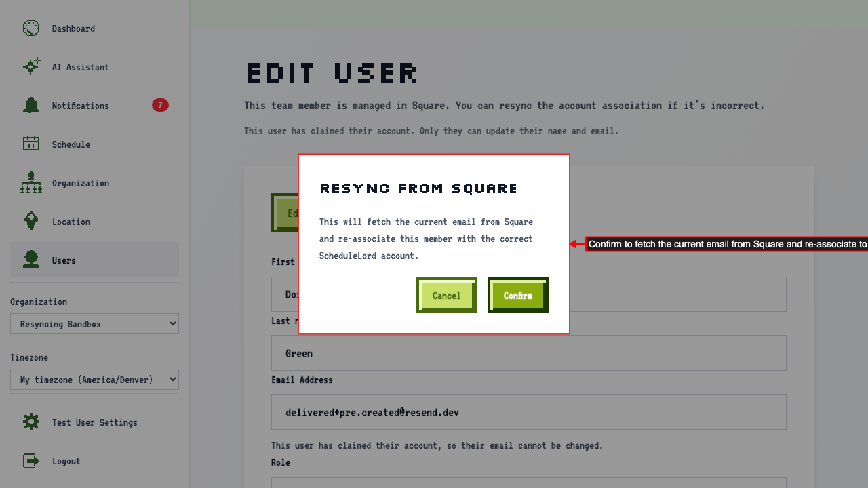Click the Logout link
This screenshot has height=488, width=868.
click(x=94, y=461)
